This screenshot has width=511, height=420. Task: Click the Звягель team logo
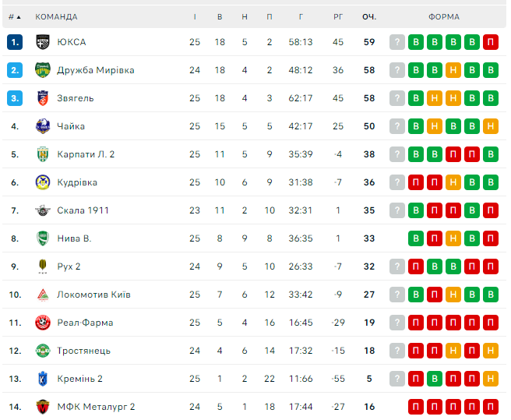click(x=42, y=98)
